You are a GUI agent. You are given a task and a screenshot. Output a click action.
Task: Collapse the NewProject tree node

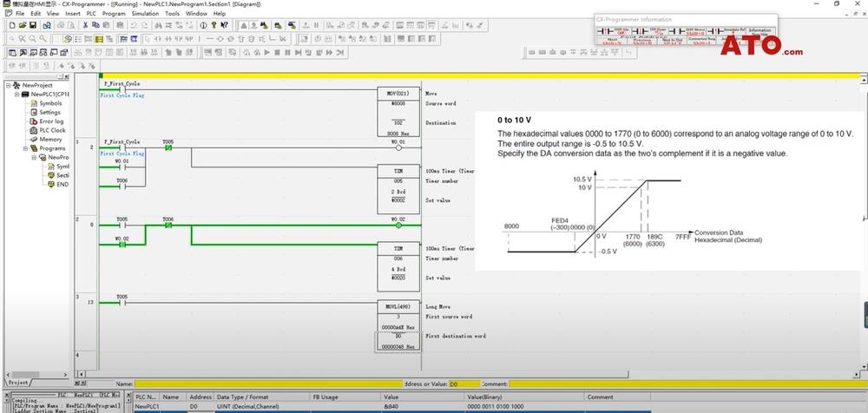(x=9, y=85)
